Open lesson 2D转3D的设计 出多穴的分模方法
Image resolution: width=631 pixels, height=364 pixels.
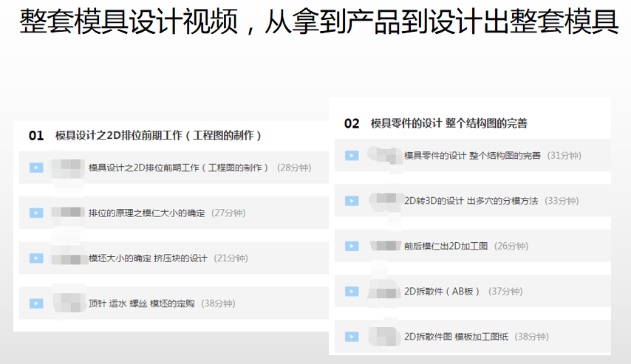tap(471, 201)
